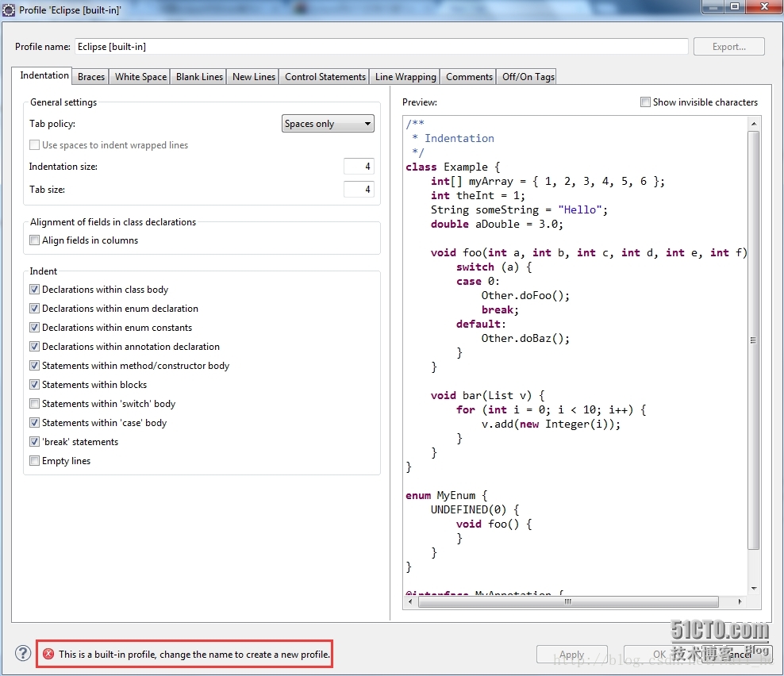Open the help question mark icon
The height and width of the screenshot is (676, 784).
tap(23, 653)
